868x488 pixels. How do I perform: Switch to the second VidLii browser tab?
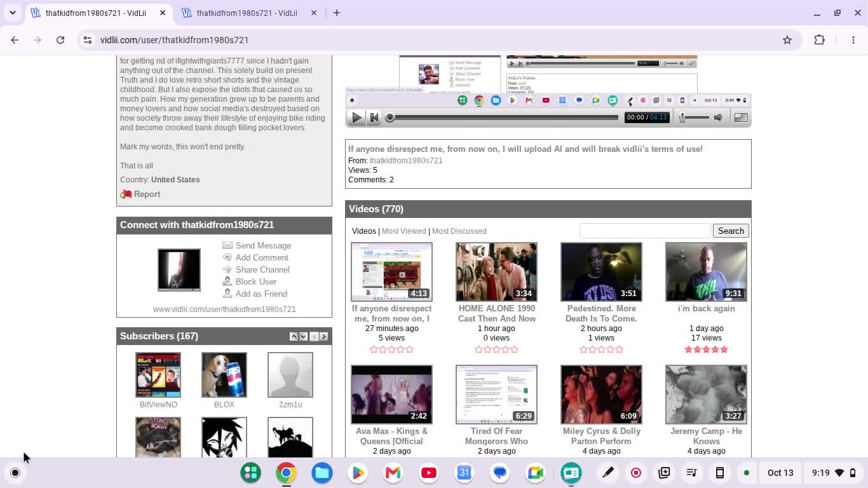248,13
